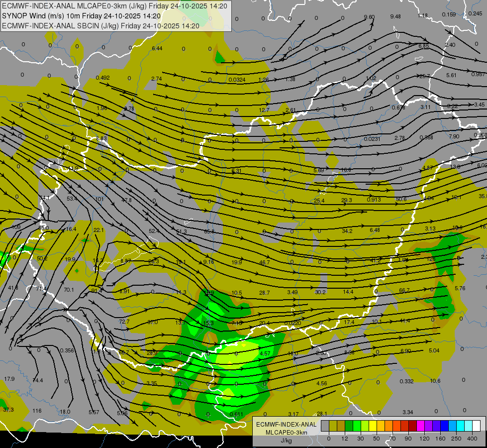Image resolution: width=487 pixels, height=448 pixels.
Task: Select the olive-yellow legend swatch above 0
Action: click(333, 426)
